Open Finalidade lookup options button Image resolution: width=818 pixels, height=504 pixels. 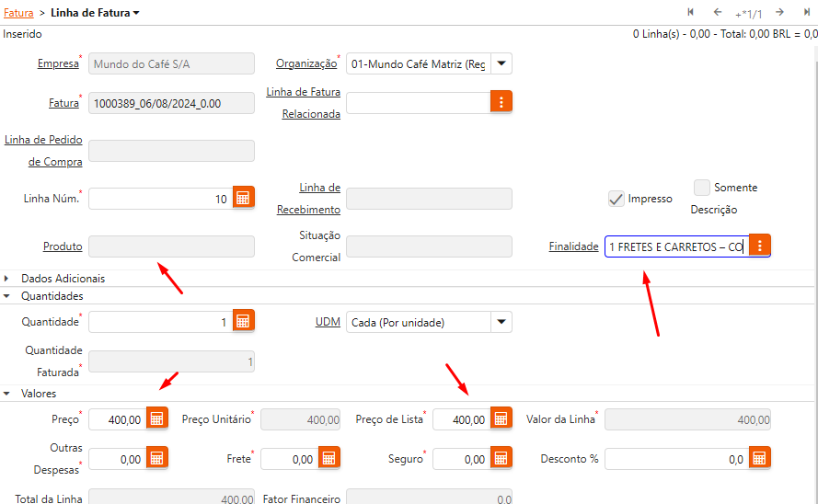click(760, 246)
